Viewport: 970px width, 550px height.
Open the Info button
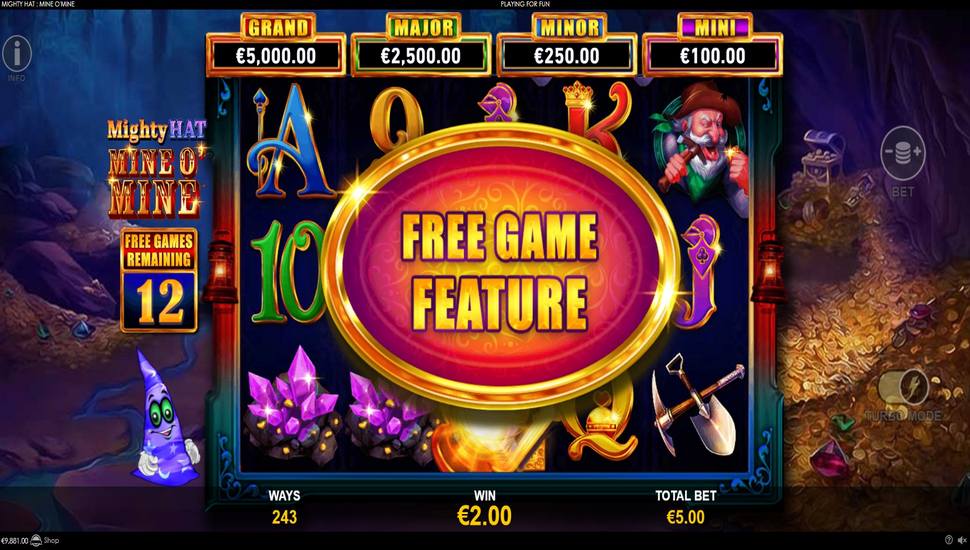point(17,56)
